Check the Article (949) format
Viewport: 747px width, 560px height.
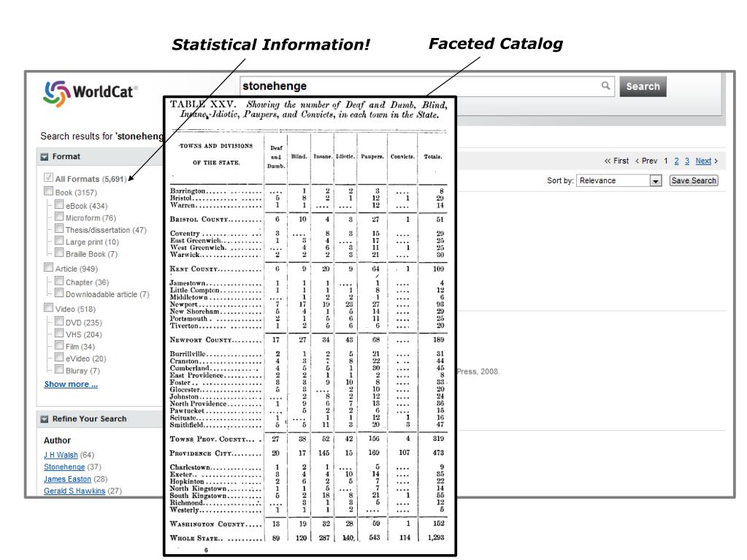(x=48, y=267)
